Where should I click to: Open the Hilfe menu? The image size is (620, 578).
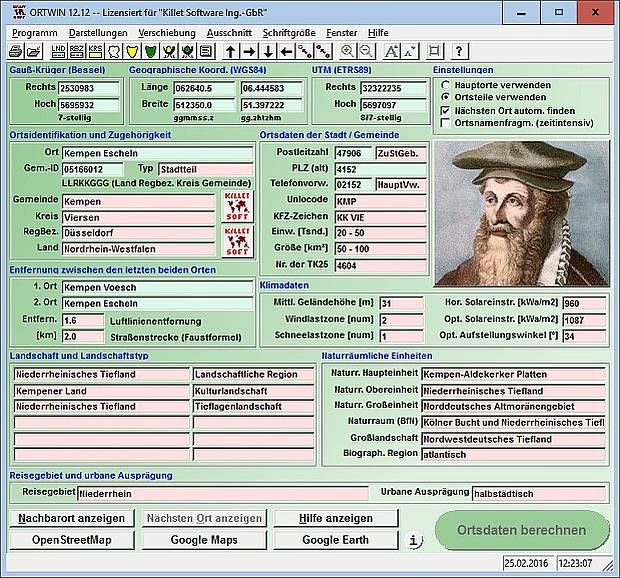378,33
